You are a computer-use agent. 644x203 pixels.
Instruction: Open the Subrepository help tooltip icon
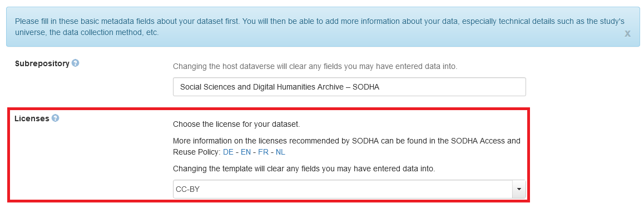(75, 63)
